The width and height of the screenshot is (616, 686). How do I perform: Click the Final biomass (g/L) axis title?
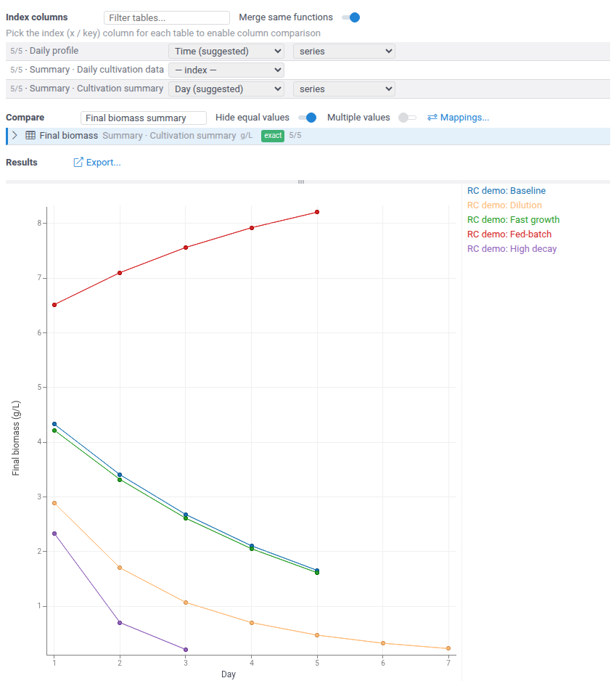click(16, 438)
